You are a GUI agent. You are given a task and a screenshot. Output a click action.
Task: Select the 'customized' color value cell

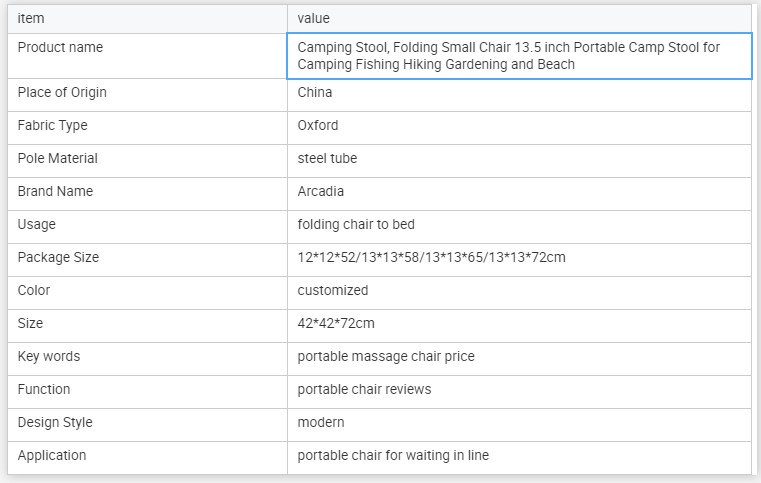point(333,291)
